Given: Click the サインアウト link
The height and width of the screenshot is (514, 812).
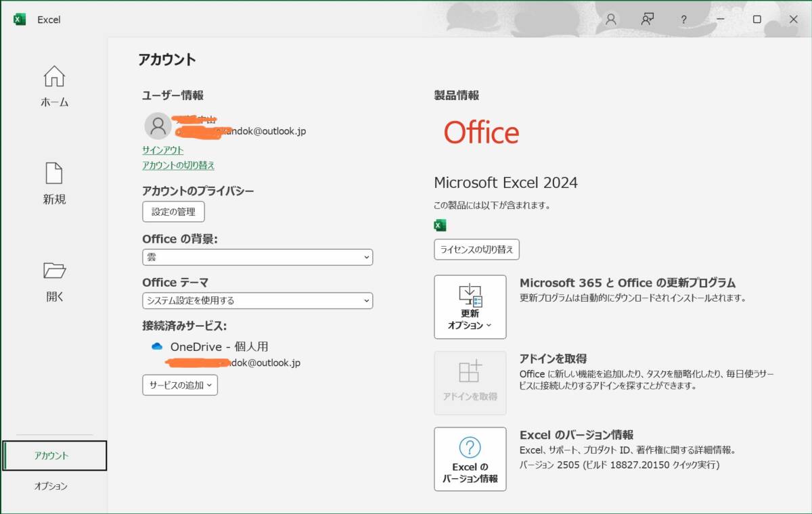Looking at the screenshot, I should tap(162, 150).
